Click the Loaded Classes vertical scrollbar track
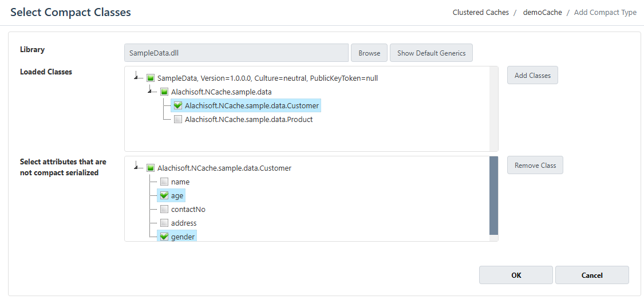Screen dimensions: 644x299 pyautogui.click(x=493, y=109)
